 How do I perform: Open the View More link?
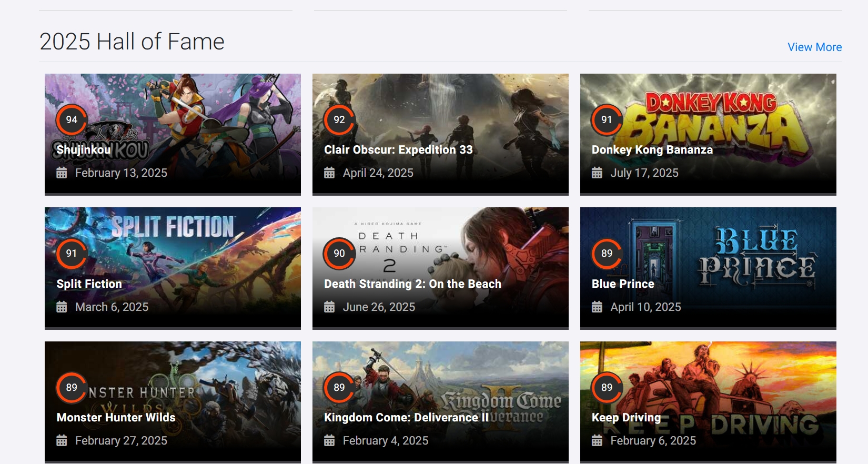(814, 47)
